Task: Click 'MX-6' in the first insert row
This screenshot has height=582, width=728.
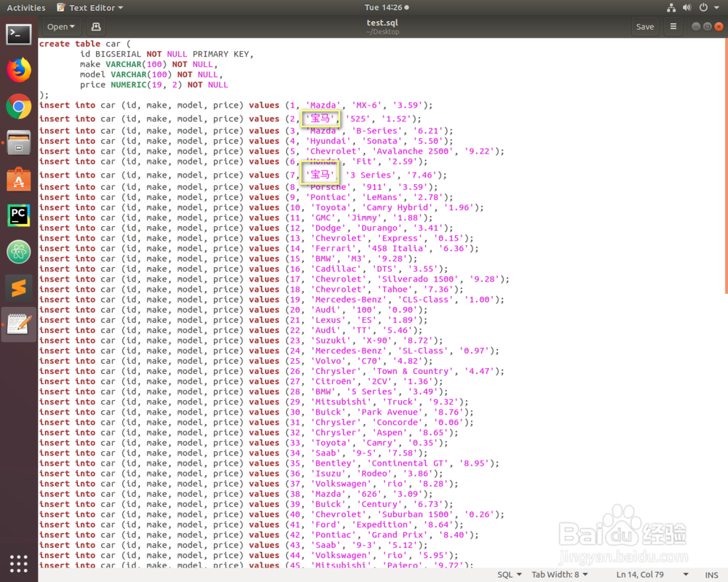Action: [367, 105]
